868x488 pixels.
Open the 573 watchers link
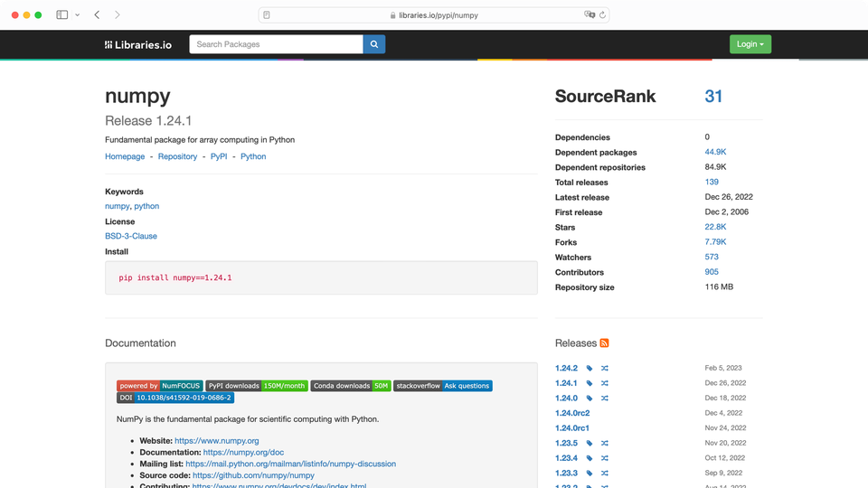point(712,257)
